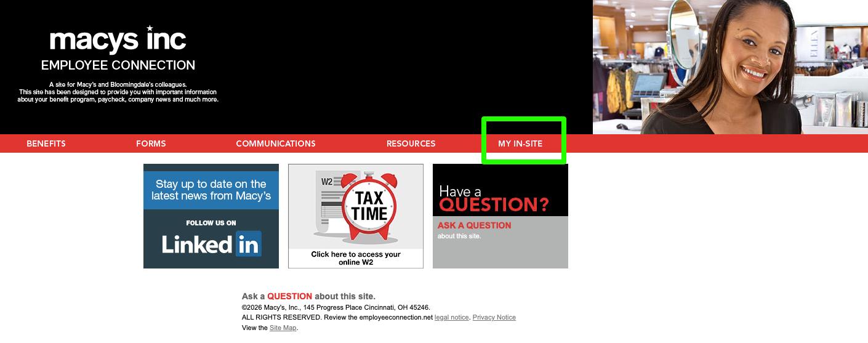This screenshot has height=343, width=868.
Task: Click the Employee Connection heading
Action: tap(118, 65)
